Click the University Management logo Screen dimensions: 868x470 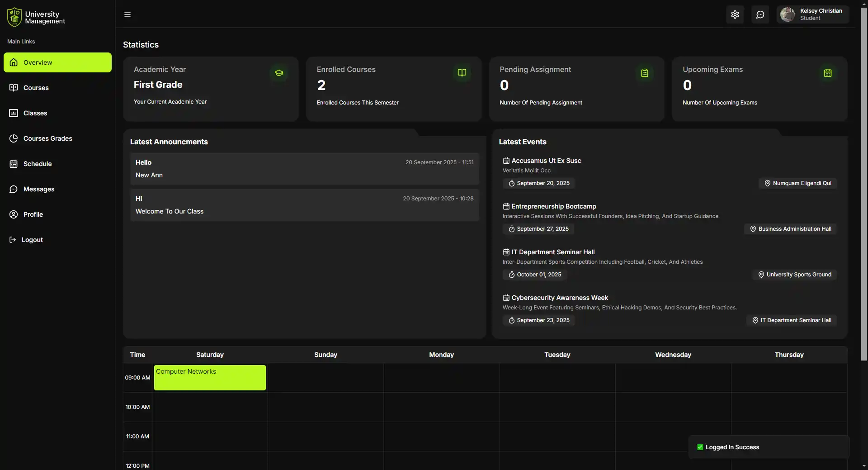14,16
